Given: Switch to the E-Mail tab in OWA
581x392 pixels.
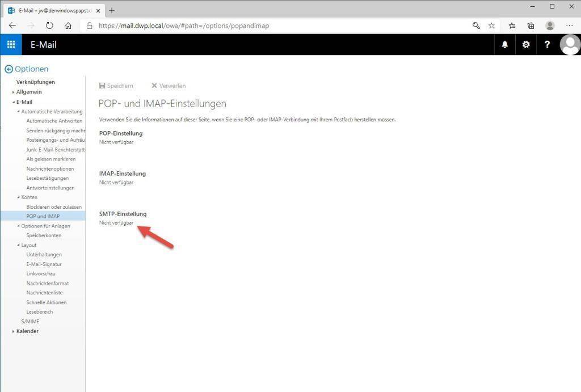Looking at the screenshot, I should tap(43, 44).
